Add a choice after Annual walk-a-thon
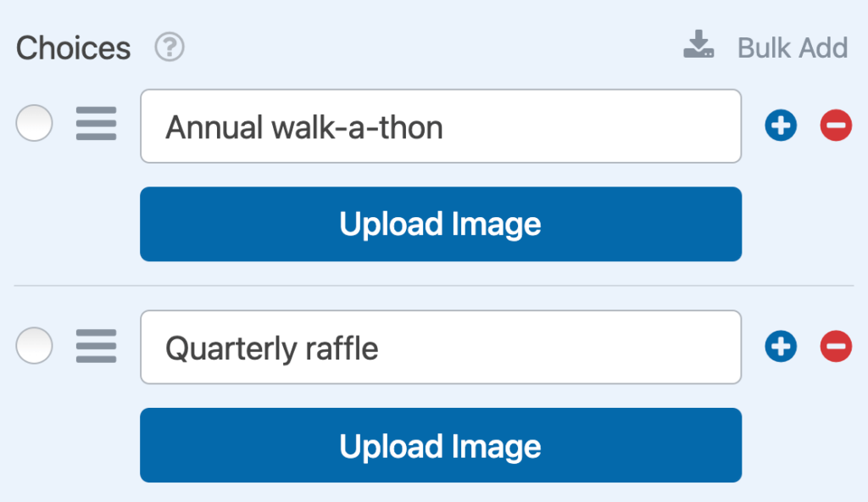The width and height of the screenshot is (868, 502). coord(781,126)
